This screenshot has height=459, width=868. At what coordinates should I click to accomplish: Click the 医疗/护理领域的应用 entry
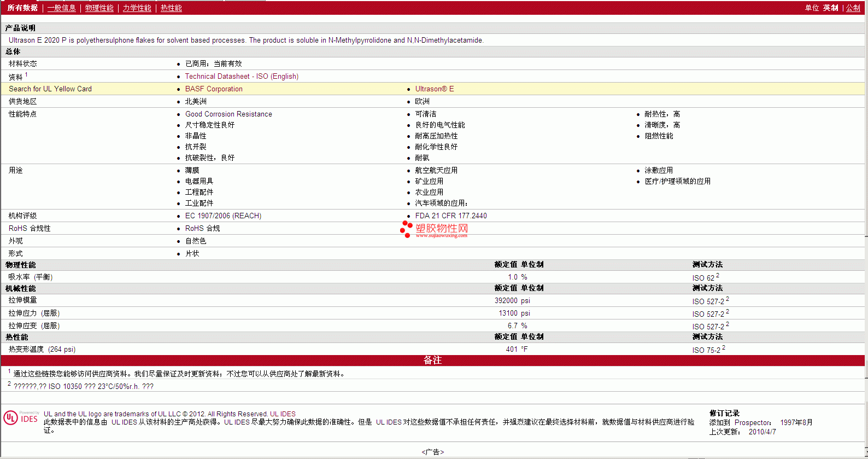678,181
